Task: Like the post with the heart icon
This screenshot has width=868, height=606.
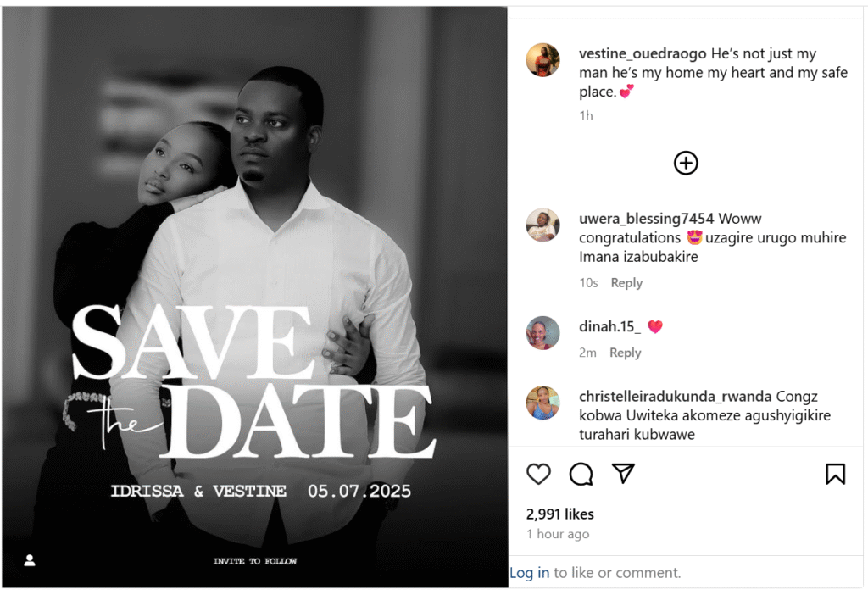Action: coord(538,475)
